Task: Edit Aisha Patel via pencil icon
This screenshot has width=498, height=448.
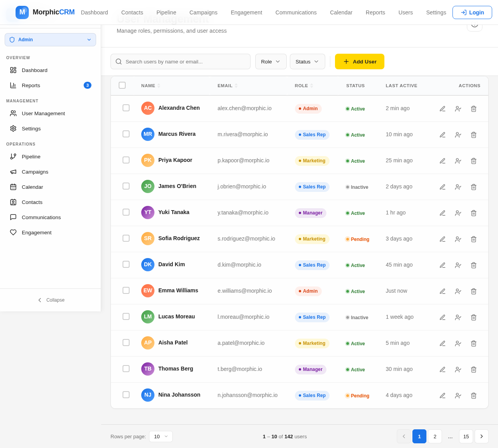Action: (x=442, y=343)
